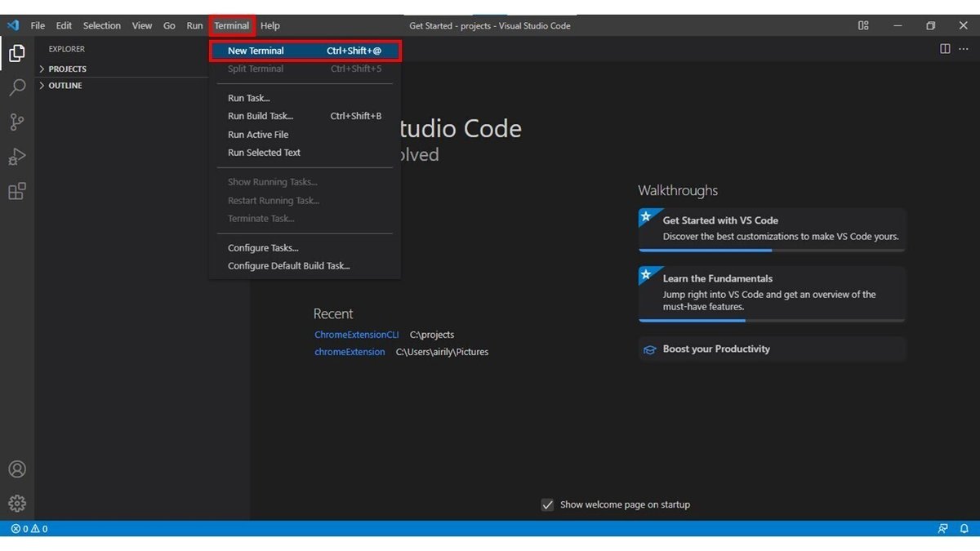Choose Run Selected Text menu entry
Image resolution: width=980 pixels, height=551 pixels.
305,153
